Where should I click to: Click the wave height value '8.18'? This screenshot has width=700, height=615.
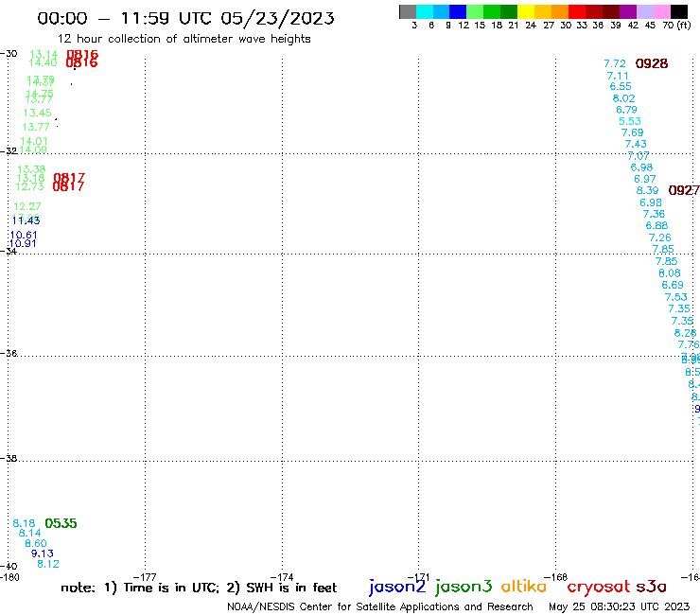(x=24, y=523)
